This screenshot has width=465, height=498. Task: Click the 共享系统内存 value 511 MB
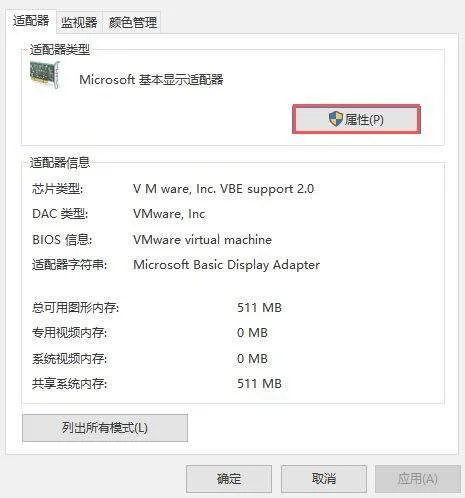pyautogui.click(x=259, y=384)
